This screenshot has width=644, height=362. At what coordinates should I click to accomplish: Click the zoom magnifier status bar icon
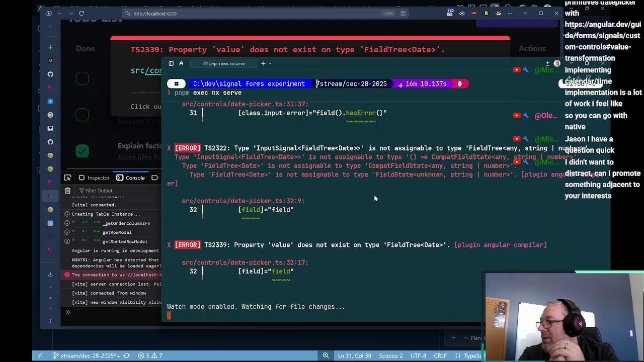coord(326,355)
